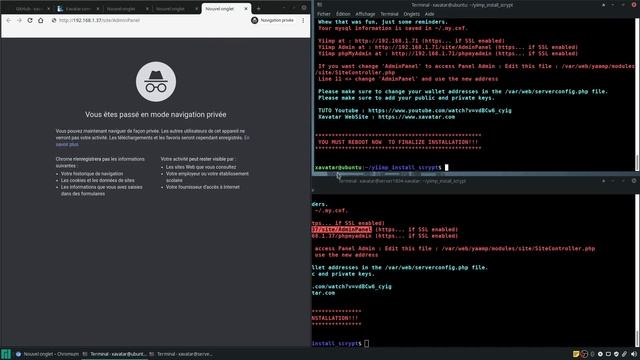Image resolution: width=640 pixels, height=360 pixels.
Task: Click the site info icon in the address bar
Action: point(53,20)
